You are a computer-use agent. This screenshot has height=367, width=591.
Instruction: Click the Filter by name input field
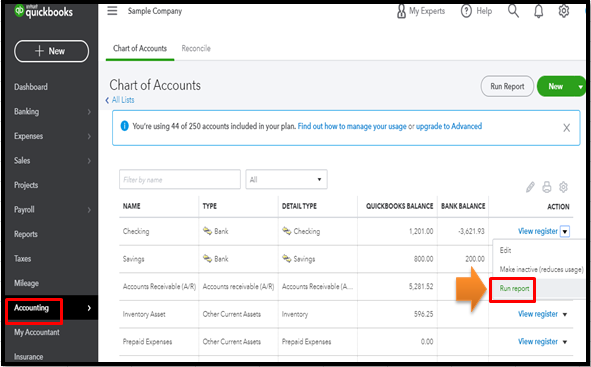pos(180,179)
